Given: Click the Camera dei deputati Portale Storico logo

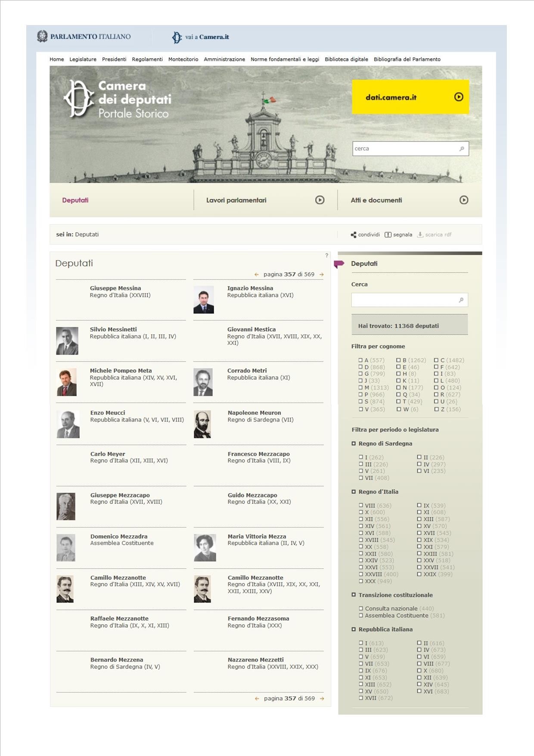Looking at the screenshot, I should (118, 99).
